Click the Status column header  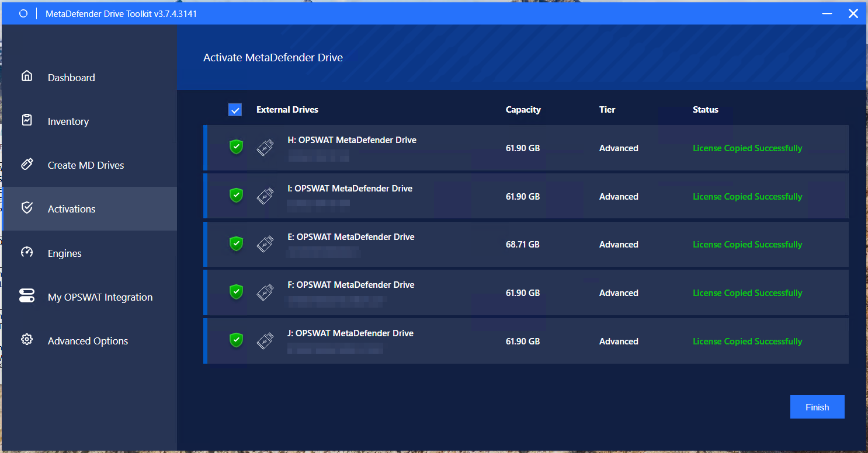706,110
